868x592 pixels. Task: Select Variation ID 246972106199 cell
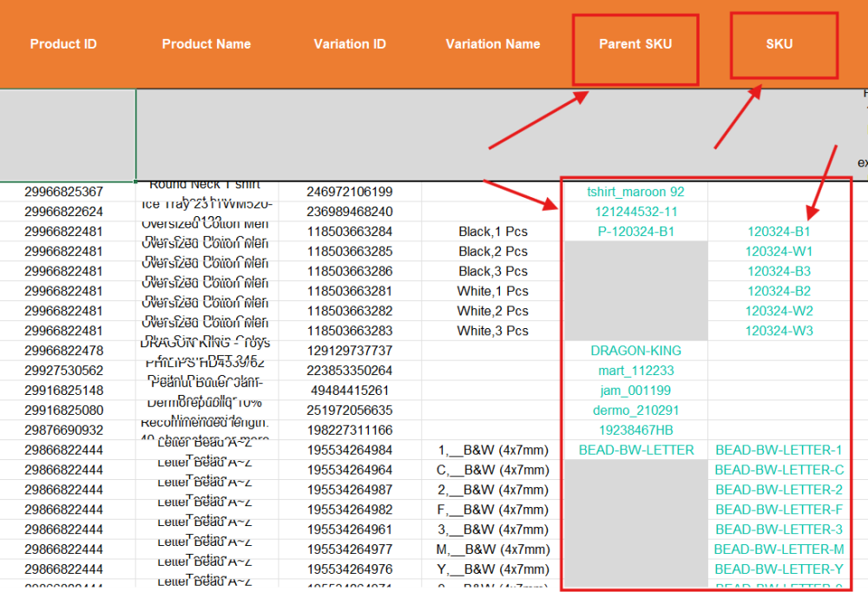coord(350,192)
